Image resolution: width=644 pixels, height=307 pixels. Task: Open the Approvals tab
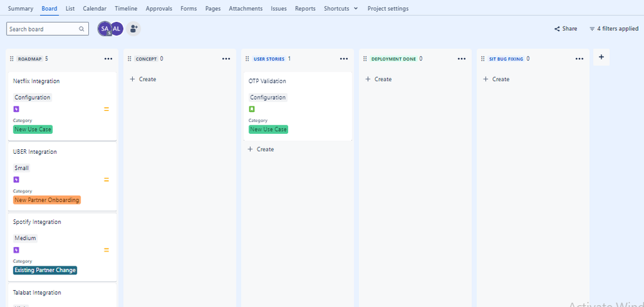click(x=159, y=8)
